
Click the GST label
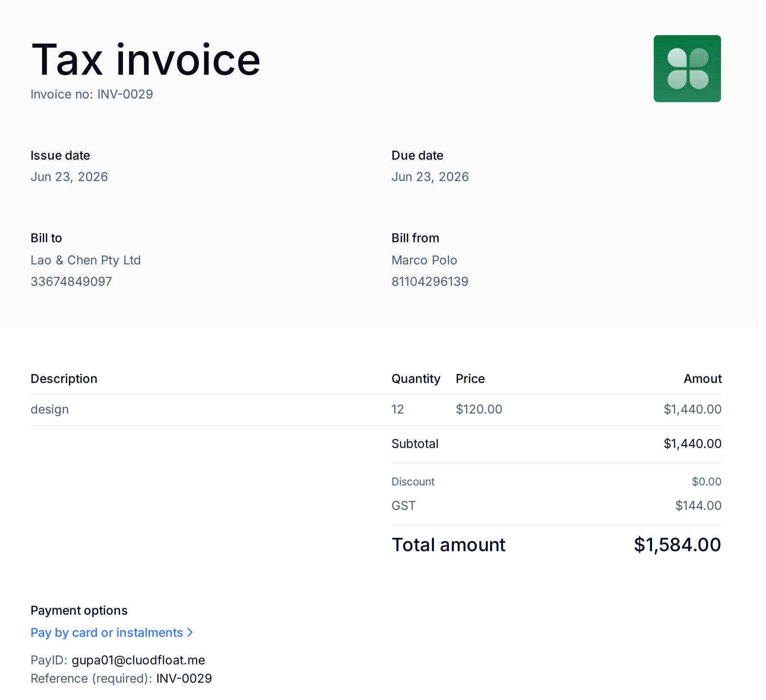pyautogui.click(x=404, y=506)
